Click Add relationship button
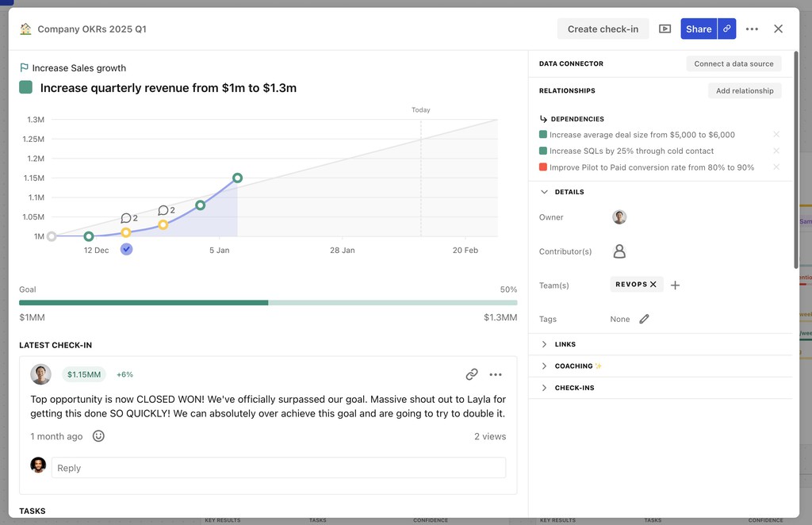 click(x=745, y=90)
